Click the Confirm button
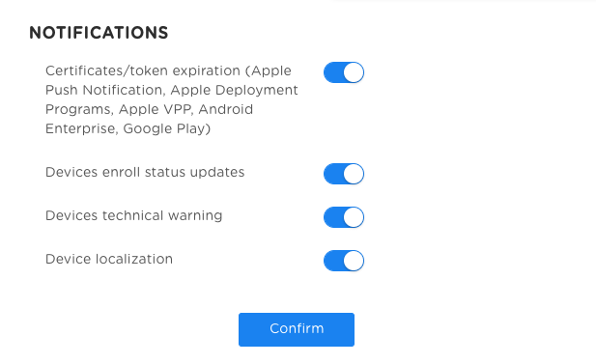 pyautogui.click(x=297, y=329)
